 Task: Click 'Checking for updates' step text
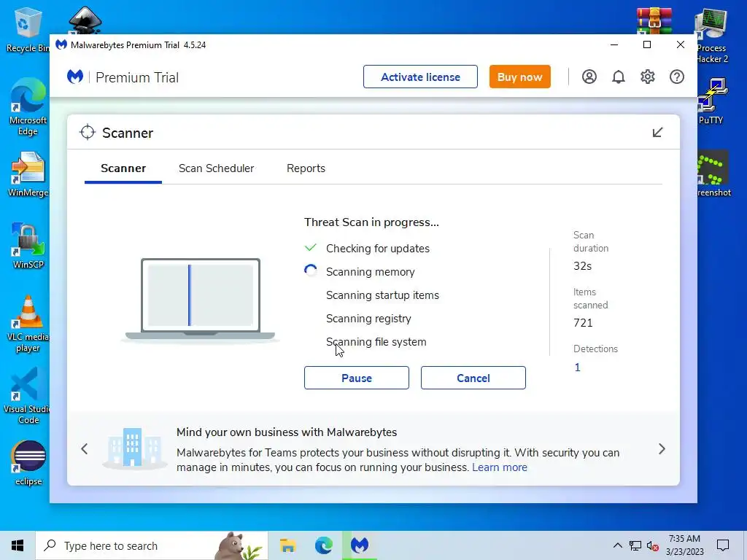click(378, 249)
